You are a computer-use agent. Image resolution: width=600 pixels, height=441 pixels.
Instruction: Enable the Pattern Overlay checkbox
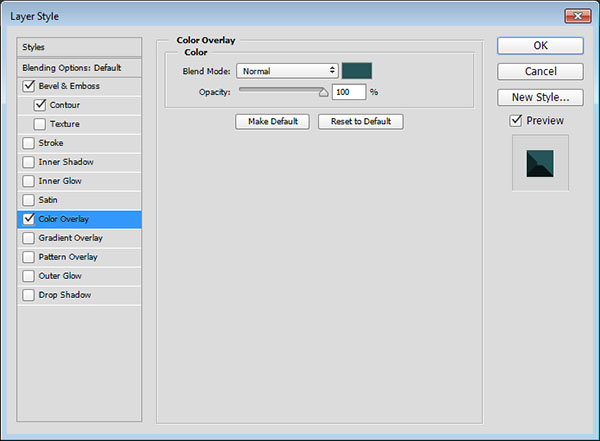tap(29, 257)
